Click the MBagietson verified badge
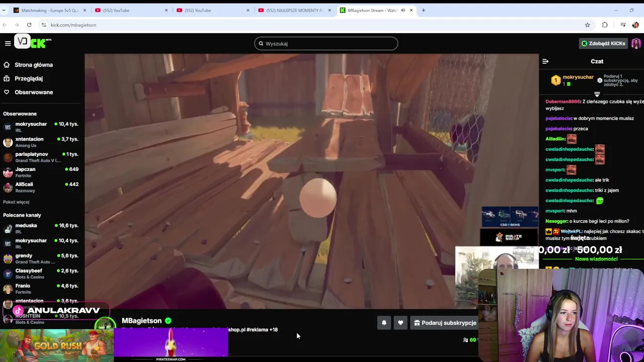 click(168, 321)
